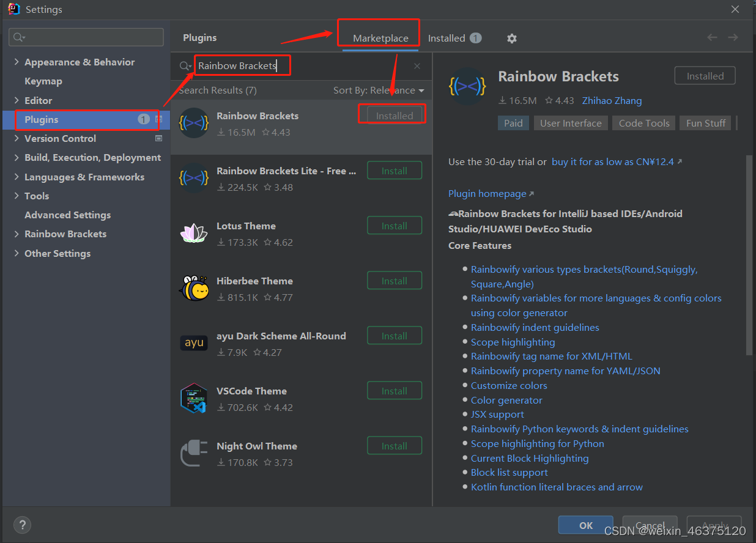Expand the Editor settings node
Image resolution: width=756 pixels, height=543 pixels.
tap(16, 101)
